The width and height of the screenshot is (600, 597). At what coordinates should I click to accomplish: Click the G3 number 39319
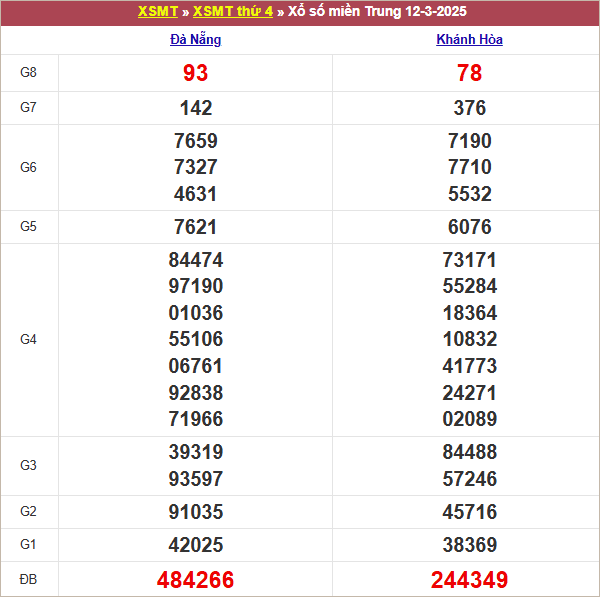196,452
